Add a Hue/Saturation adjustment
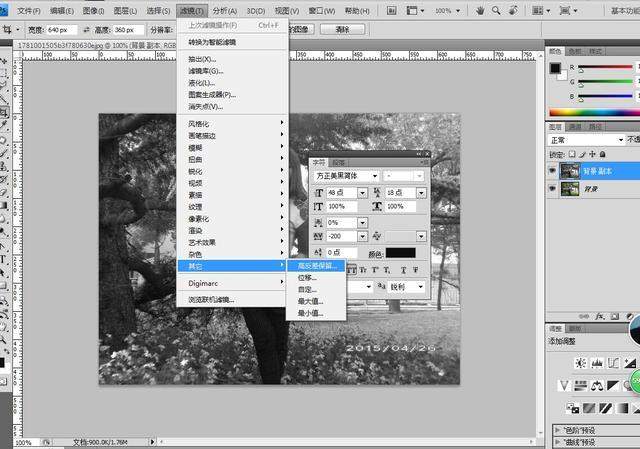 point(581,385)
